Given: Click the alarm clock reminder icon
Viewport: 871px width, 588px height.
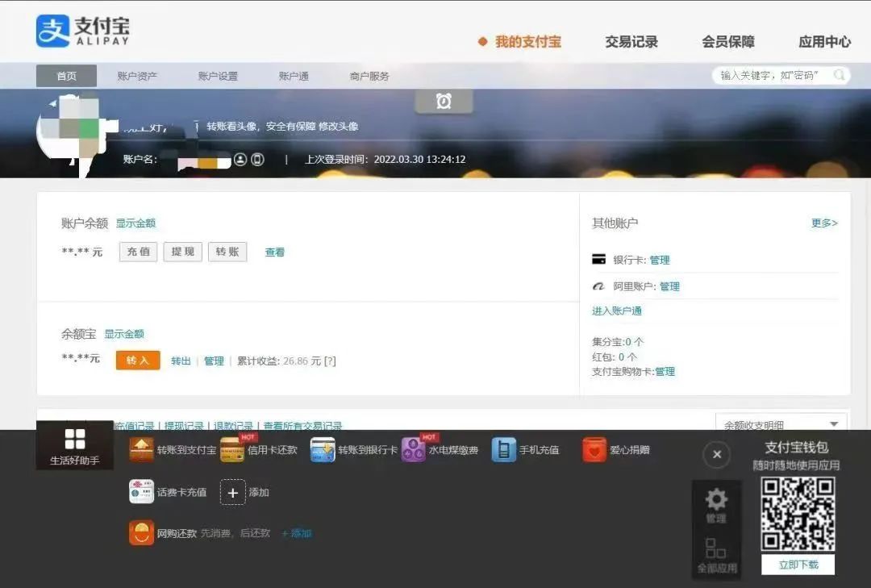Looking at the screenshot, I should (444, 102).
